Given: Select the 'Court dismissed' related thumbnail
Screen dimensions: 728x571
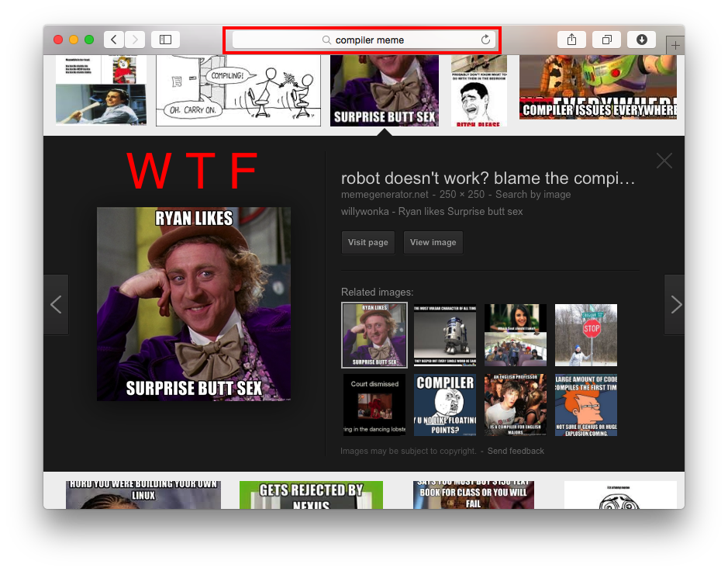Looking at the screenshot, I should (374, 405).
